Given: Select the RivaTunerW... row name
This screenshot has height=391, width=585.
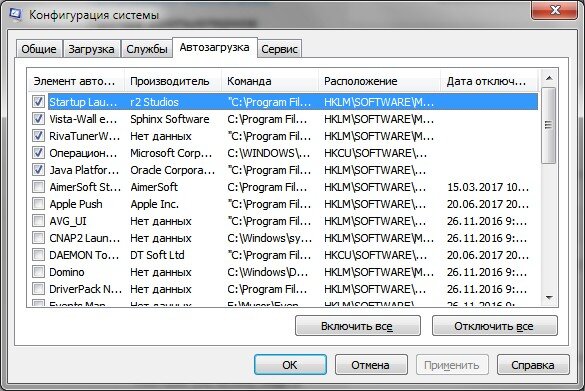Looking at the screenshot, I should click(x=85, y=136).
